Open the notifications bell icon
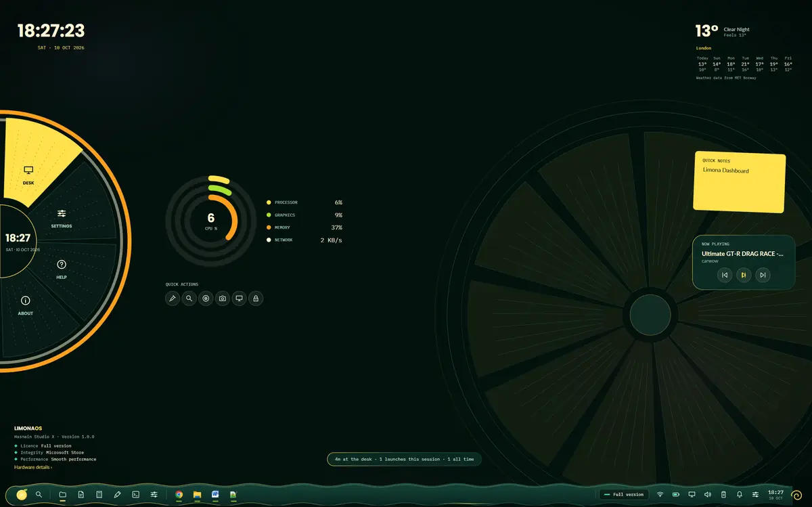 pos(740,495)
